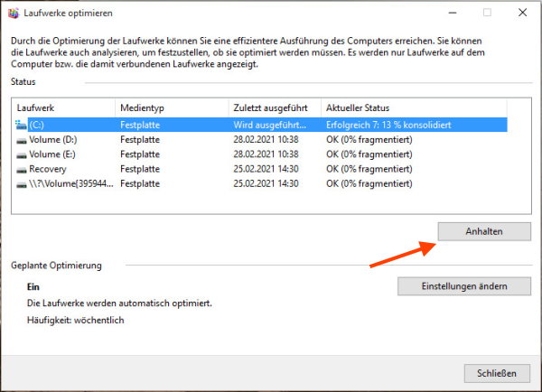Select the Recovery drive name in the list

tap(49, 169)
